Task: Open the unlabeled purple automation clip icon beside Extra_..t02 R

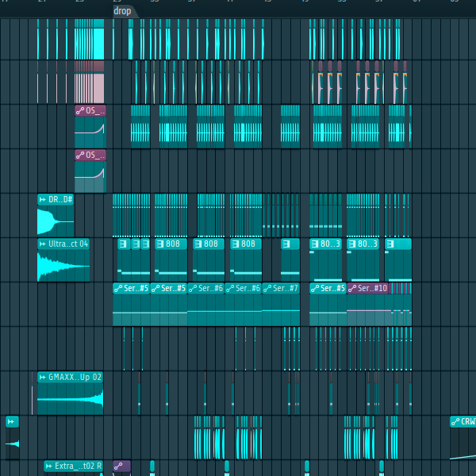Action: pyautogui.click(x=118, y=466)
